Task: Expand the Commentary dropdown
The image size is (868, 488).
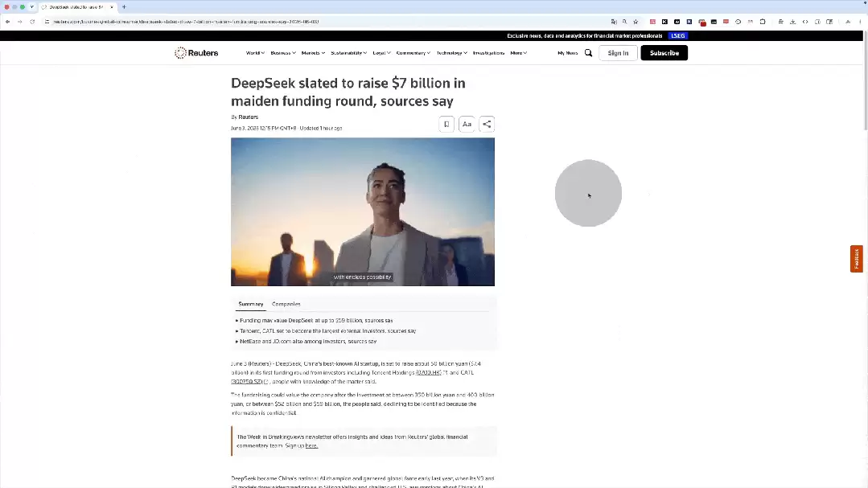Action: pos(413,53)
